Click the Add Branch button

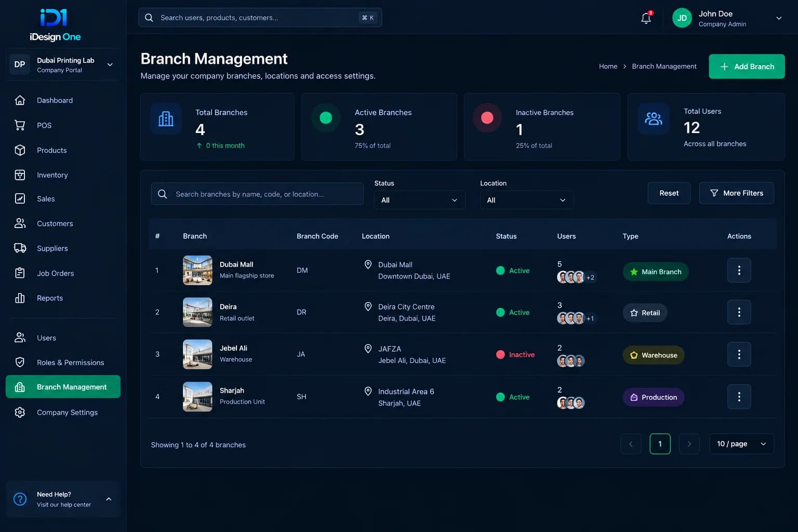tap(747, 66)
